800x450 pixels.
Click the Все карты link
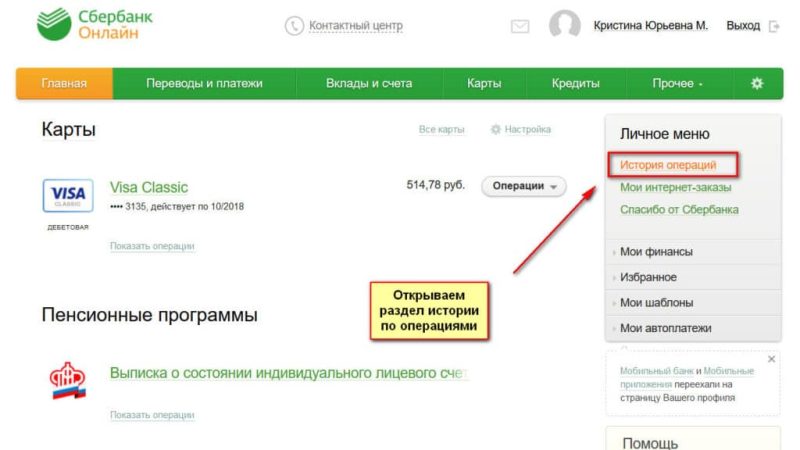click(x=441, y=130)
